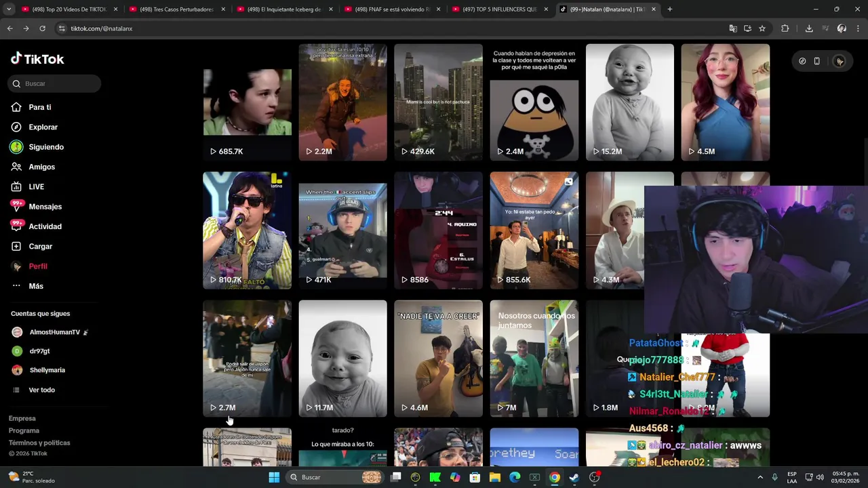Open video with 8586 views
868x488 pixels.
point(439,230)
